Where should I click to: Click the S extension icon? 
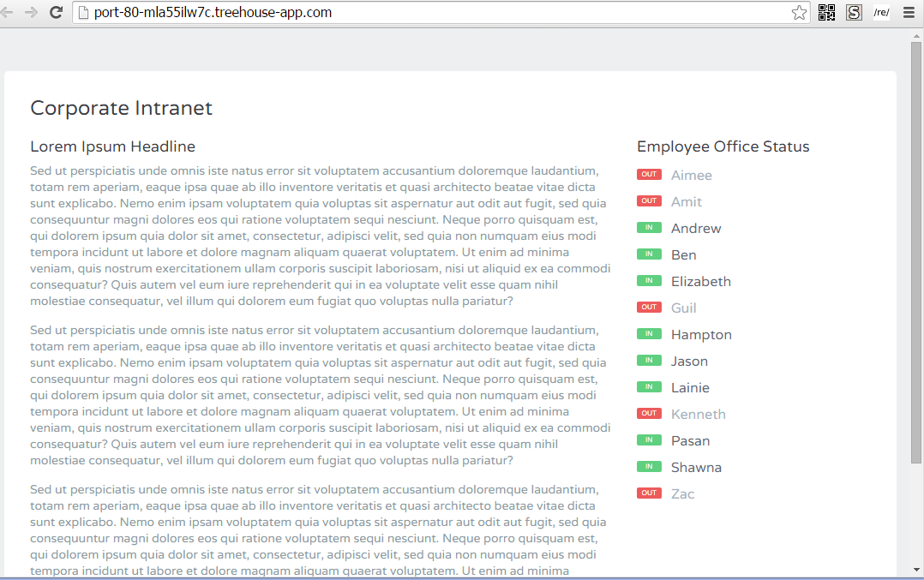coord(853,12)
